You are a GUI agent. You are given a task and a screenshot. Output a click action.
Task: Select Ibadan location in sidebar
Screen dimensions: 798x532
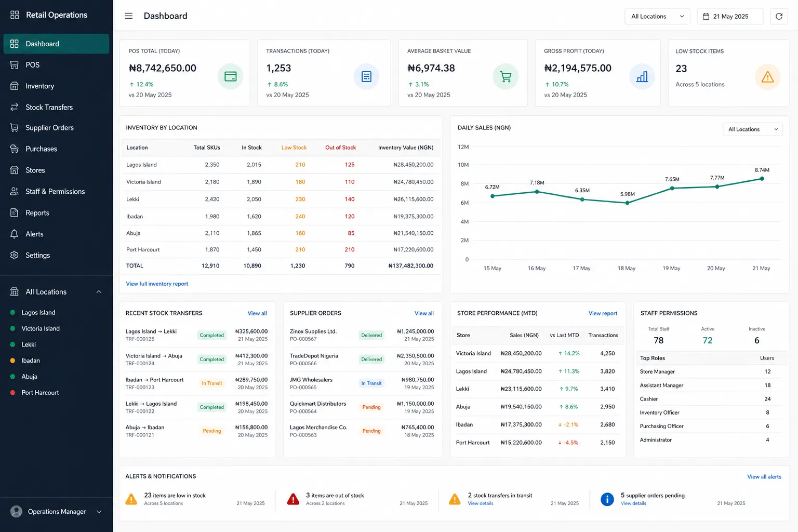[31, 361]
